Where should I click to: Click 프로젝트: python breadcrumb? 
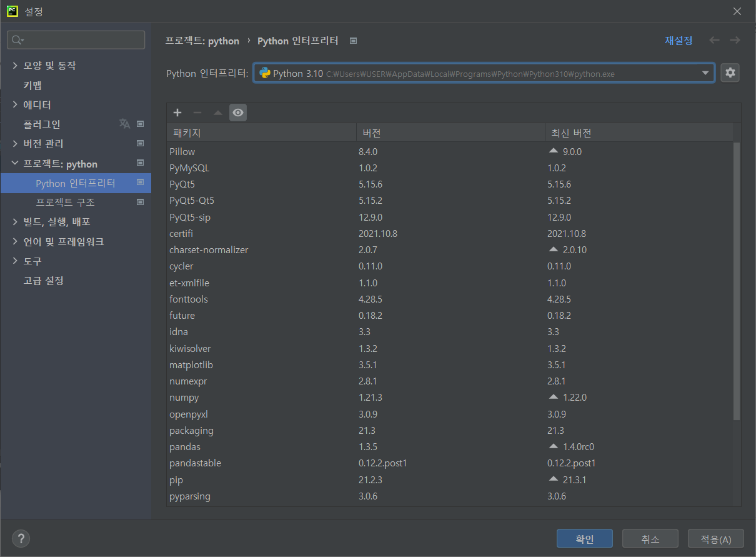(202, 41)
